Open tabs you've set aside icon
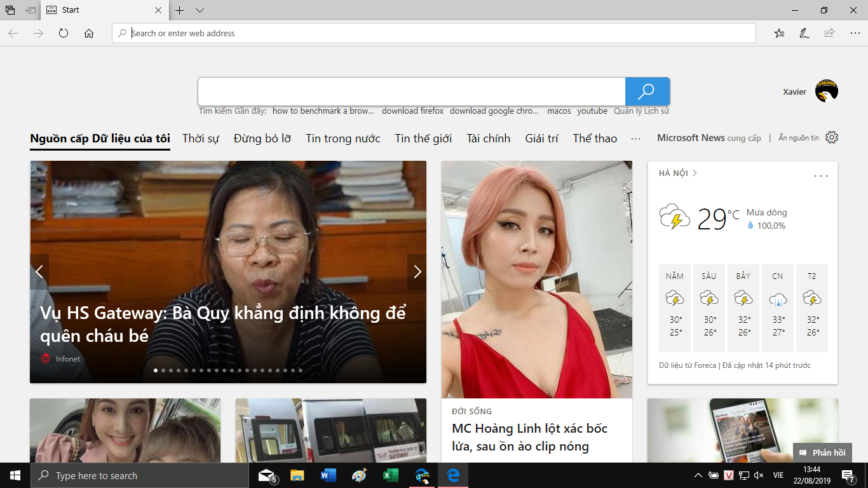The width and height of the screenshot is (868, 488). point(10,10)
